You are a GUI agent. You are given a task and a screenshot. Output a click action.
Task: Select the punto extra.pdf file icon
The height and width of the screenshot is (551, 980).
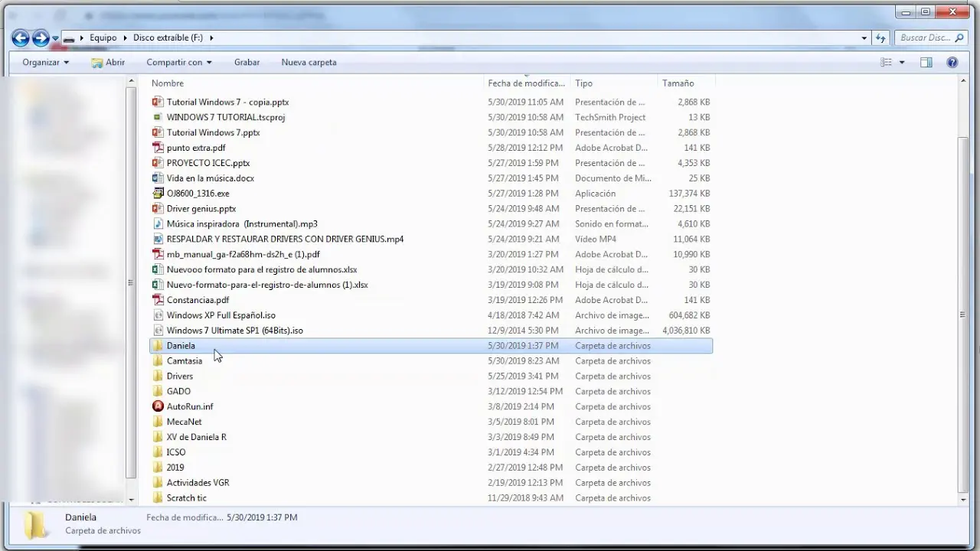158,148
